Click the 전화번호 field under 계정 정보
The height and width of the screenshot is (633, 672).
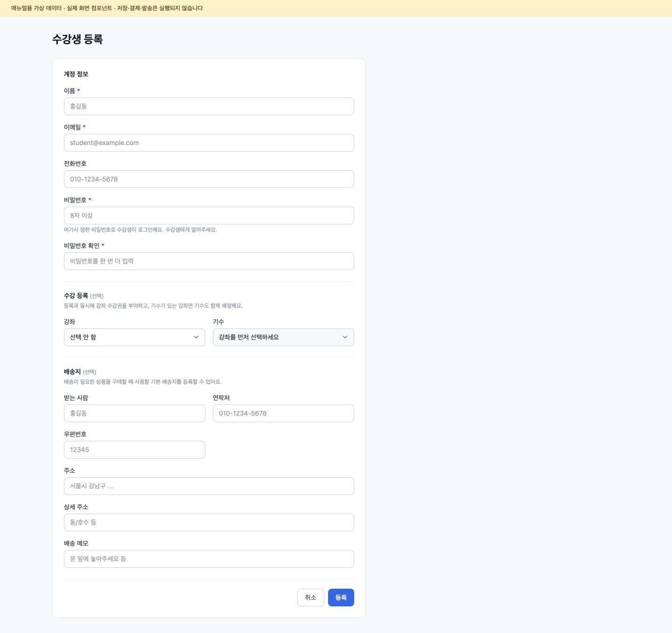tap(209, 179)
